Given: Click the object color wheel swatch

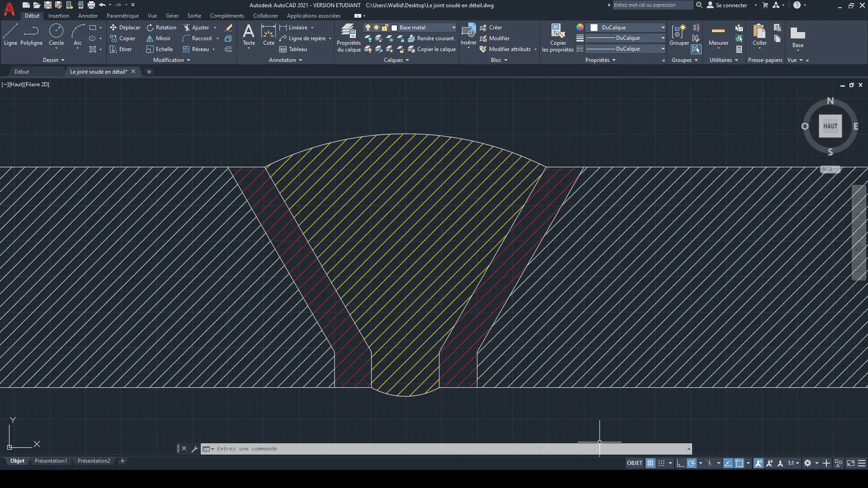Looking at the screenshot, I should (x=580, y=28).
